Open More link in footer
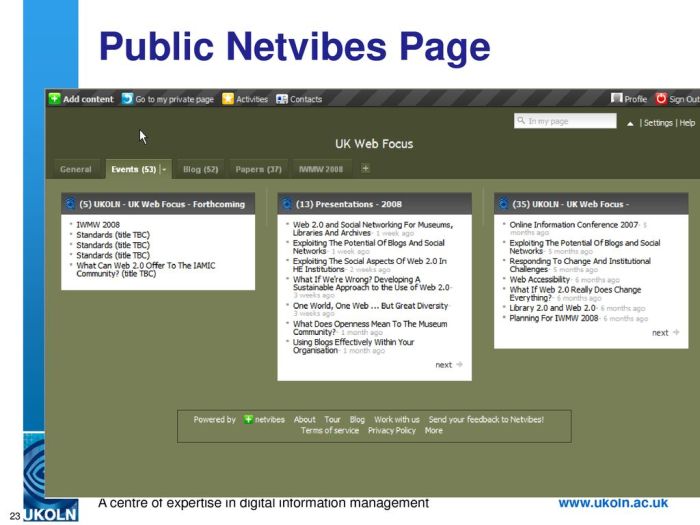 click(433, 430)
